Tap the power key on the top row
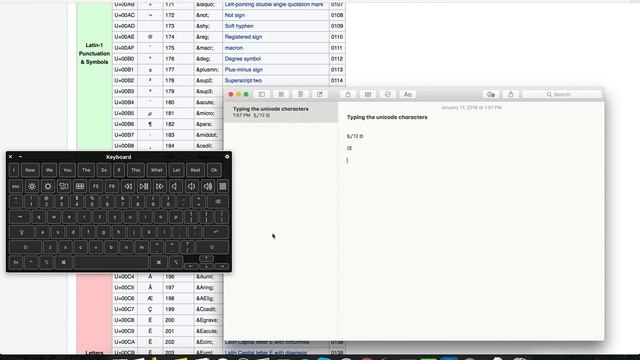 tap(223, 187)
